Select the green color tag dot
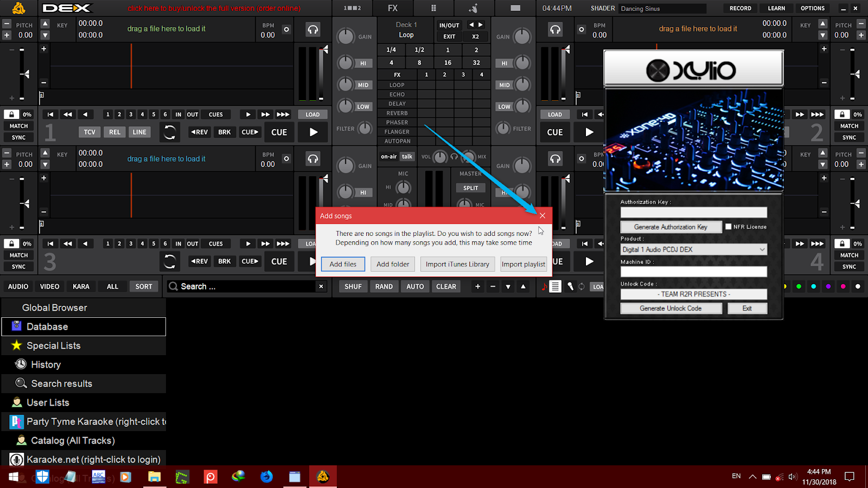 click(799, 286)
